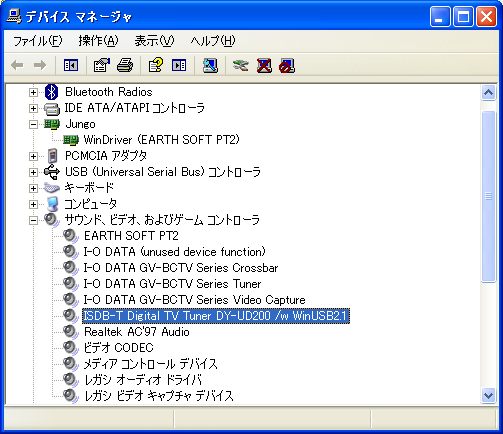Click the scrollbar down arrow

(x=488, y=396)
